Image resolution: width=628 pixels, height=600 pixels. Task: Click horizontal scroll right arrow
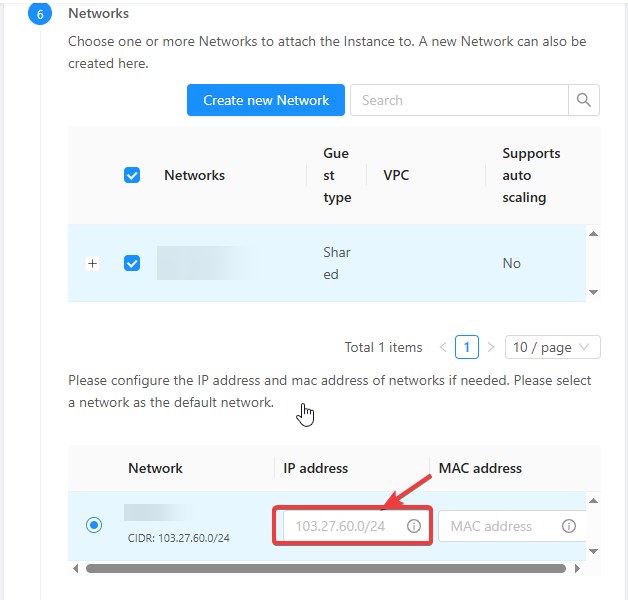click(x=577, y=568)
